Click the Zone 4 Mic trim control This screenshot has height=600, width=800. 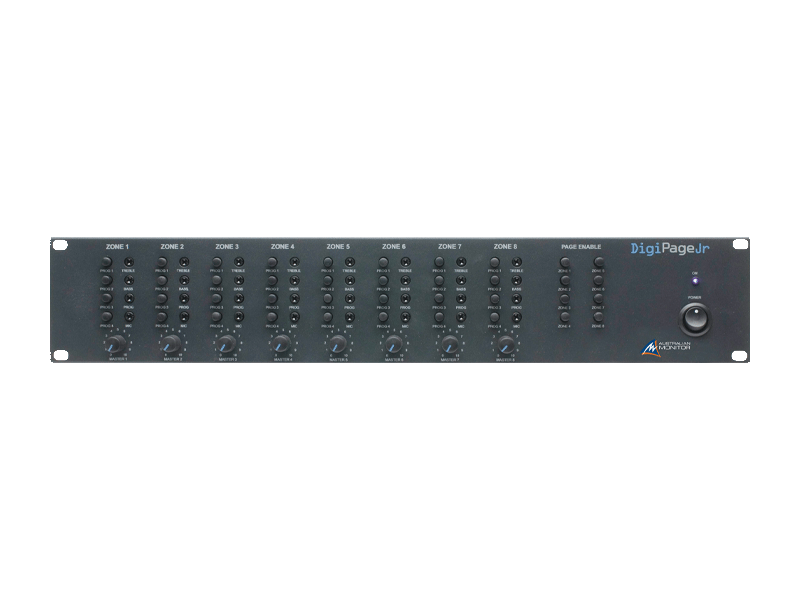(296, 318)
